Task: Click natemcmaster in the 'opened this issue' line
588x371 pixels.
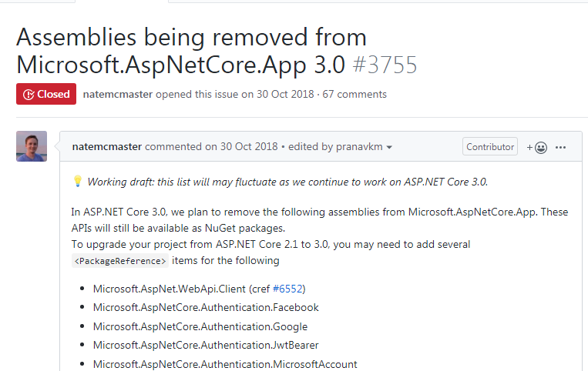Action: click(118, 95)
